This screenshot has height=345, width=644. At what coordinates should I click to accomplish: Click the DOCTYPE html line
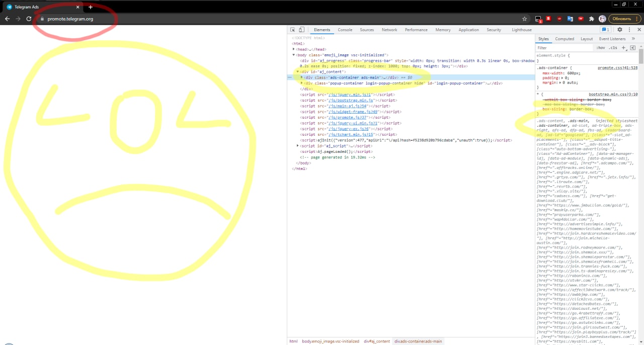click(x=308, y=38)
